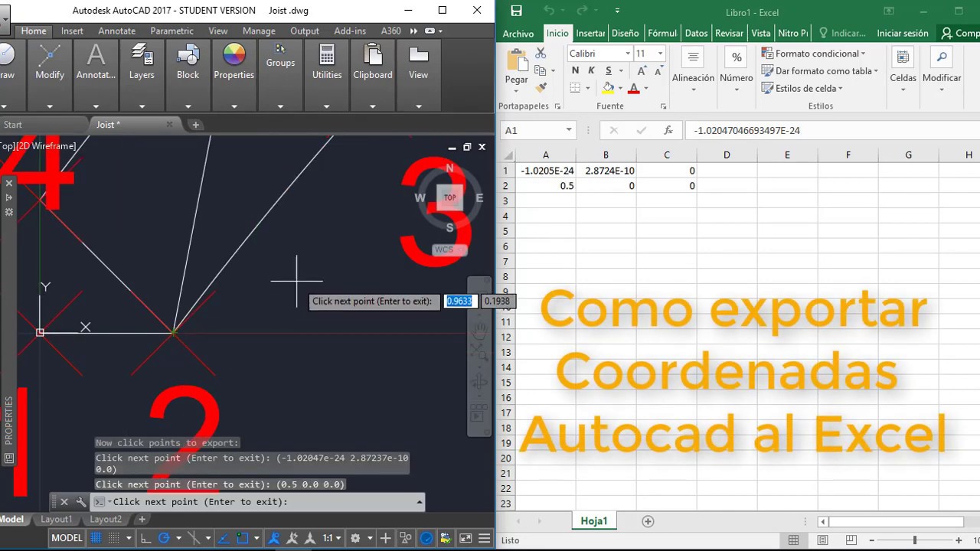Click MODEL space button in status bar
The height and width of the screenshot is (551, 980).
[67, 538]
